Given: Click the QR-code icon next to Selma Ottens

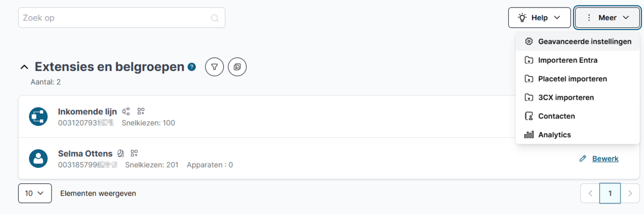Looking at the screenshot, I should point(134,153).
